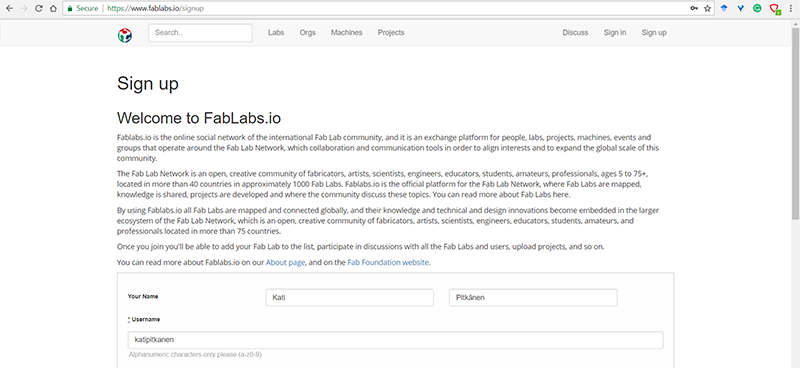Open saved passwords key icon
This screenshot has height=368, width=800.
(694, 8)
